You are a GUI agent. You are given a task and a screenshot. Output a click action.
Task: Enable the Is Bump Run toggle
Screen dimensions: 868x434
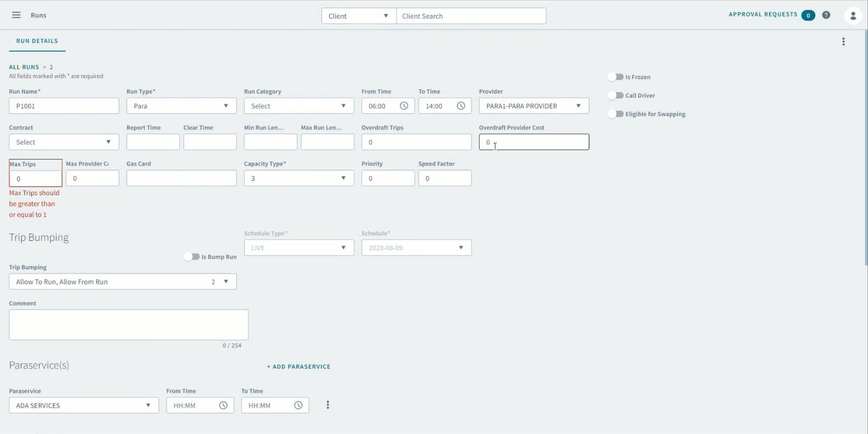[191, 257]
